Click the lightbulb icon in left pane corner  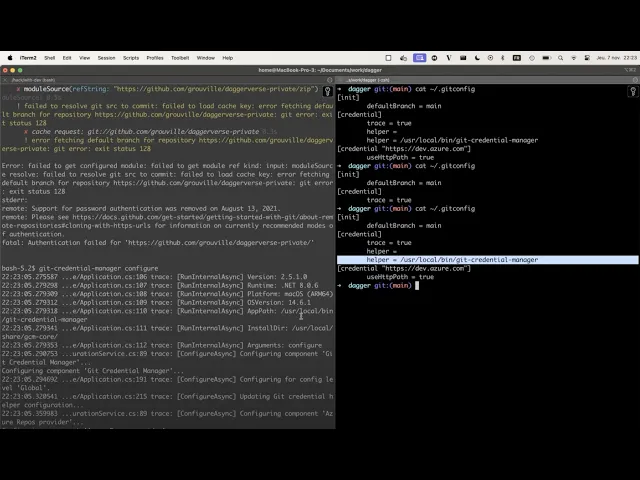(328, 91)
